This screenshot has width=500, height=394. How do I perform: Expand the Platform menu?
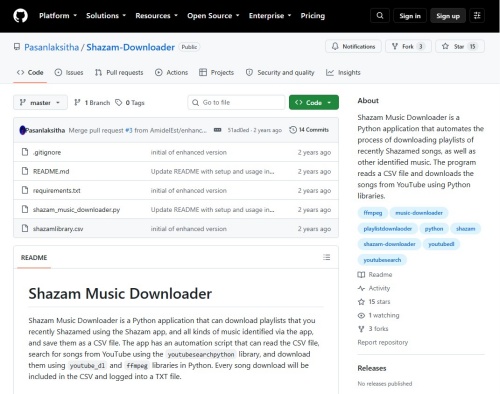coord(58,16)
